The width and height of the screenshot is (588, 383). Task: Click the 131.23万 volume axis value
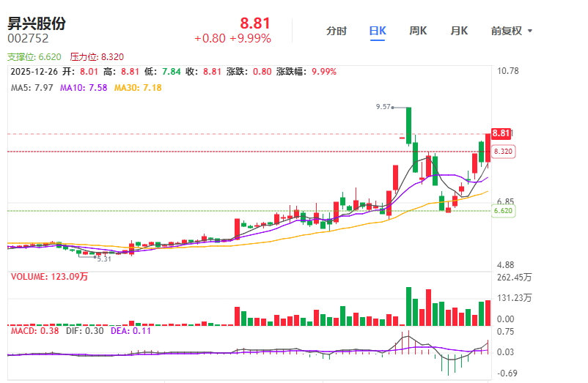[x=514, y=298]
